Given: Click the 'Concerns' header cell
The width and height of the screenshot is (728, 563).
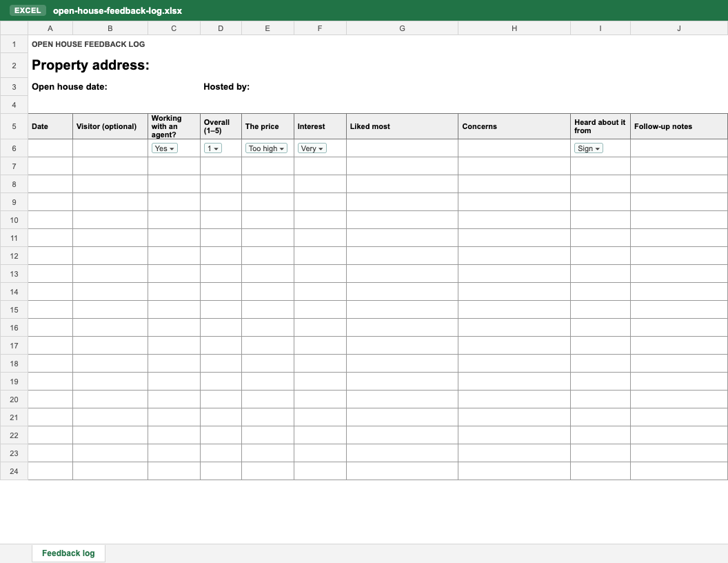Looking at the screenshot, I should click(x=514, y=126).
